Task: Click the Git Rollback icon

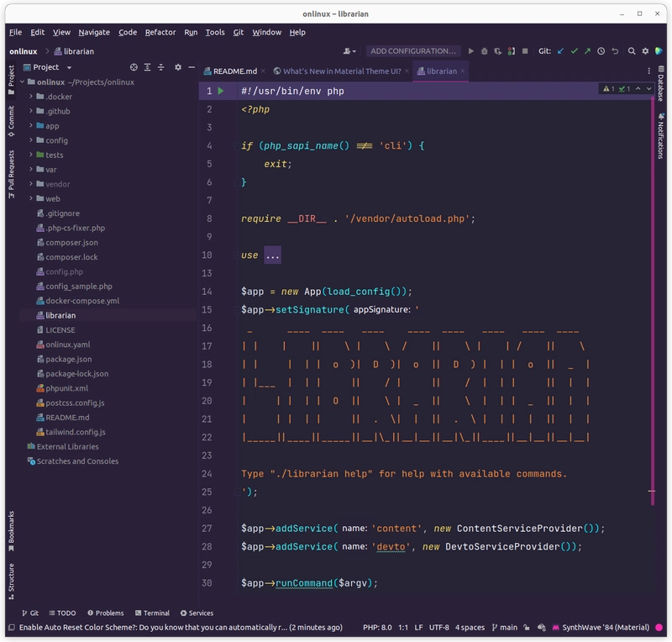Action: coord(615,51)
